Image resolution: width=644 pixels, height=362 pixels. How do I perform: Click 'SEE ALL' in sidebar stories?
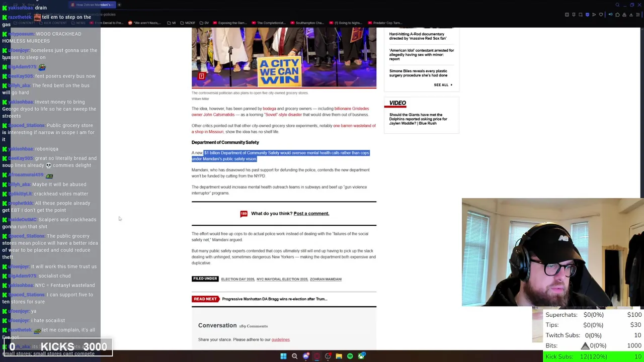coord(443,85)
